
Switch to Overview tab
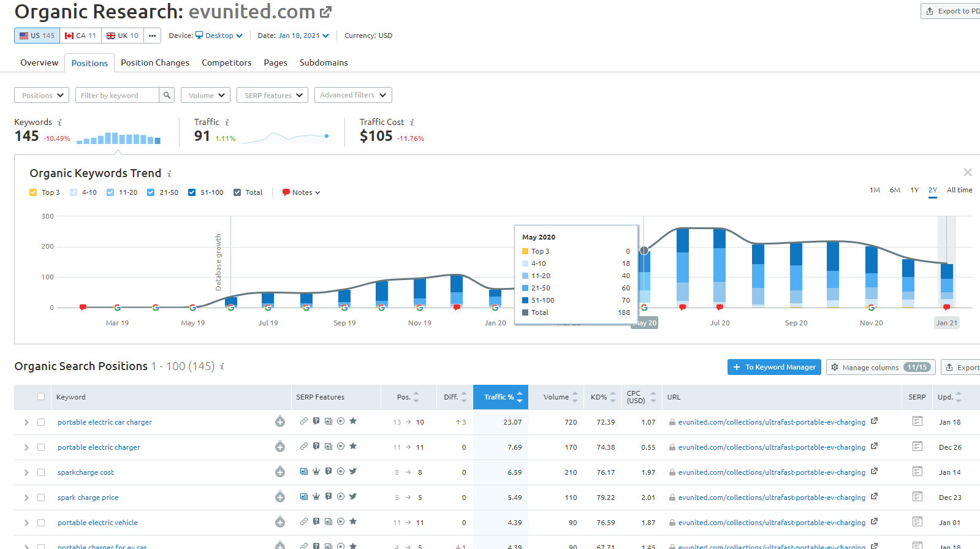click(x=39, y=62)
